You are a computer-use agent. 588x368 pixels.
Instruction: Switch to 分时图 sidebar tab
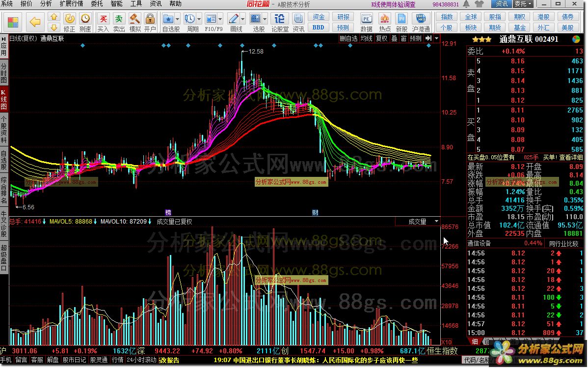(x=4, y=73)
